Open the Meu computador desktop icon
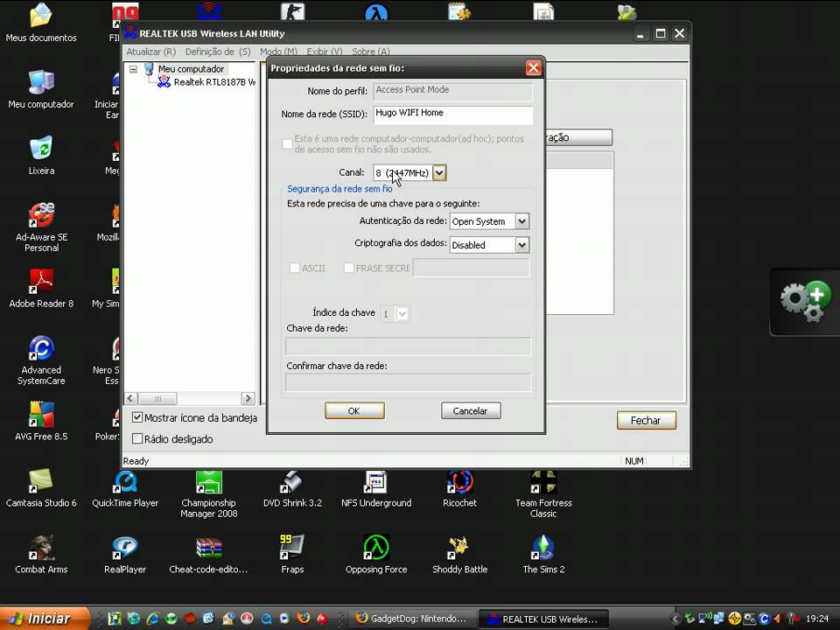 click(41, 87)
